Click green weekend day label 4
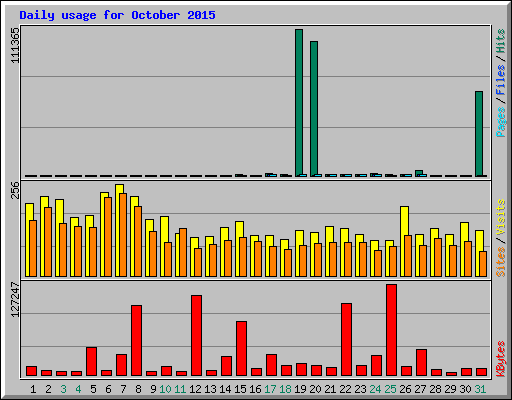This screenshot has height=400, width=512. [78, 389]
